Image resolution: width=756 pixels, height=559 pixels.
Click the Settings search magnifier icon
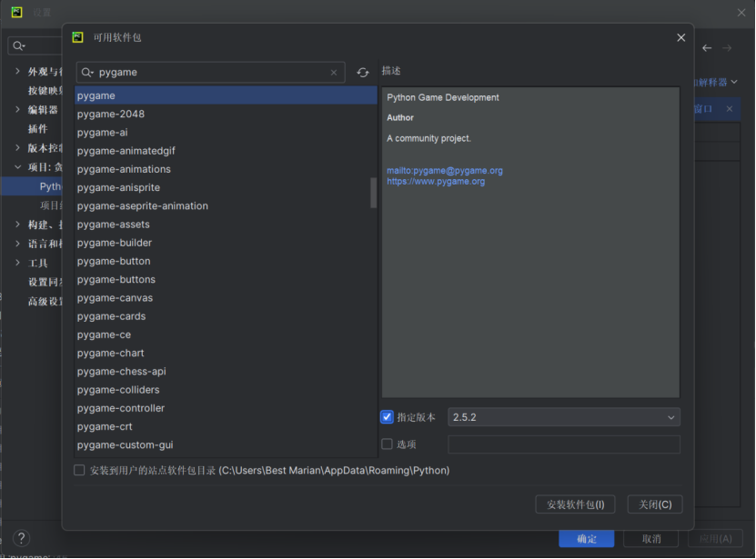18,45
